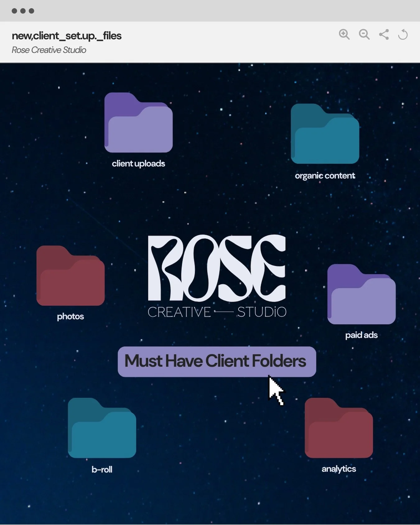
Task: Click the window control dots
Action: coord(23,11)
